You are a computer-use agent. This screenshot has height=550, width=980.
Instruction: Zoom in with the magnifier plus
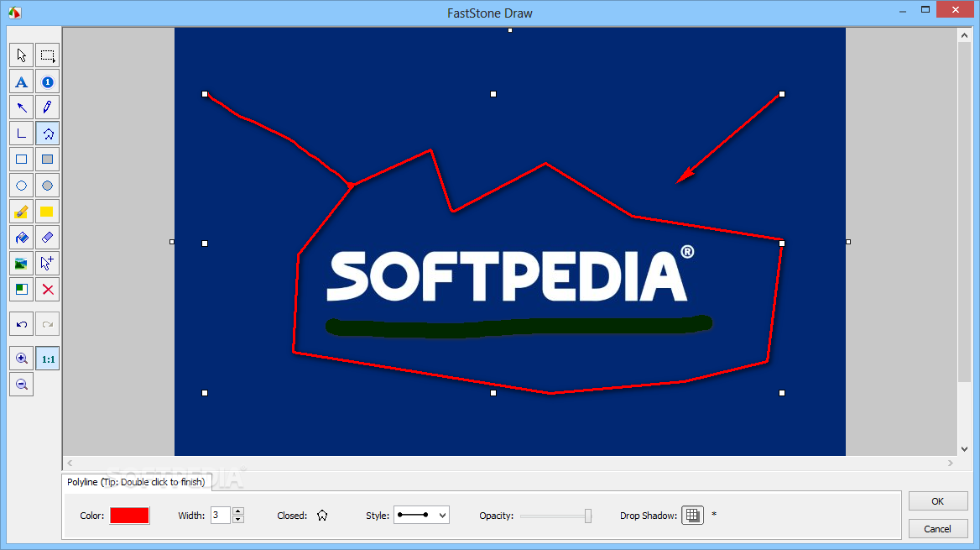[21, 359]
